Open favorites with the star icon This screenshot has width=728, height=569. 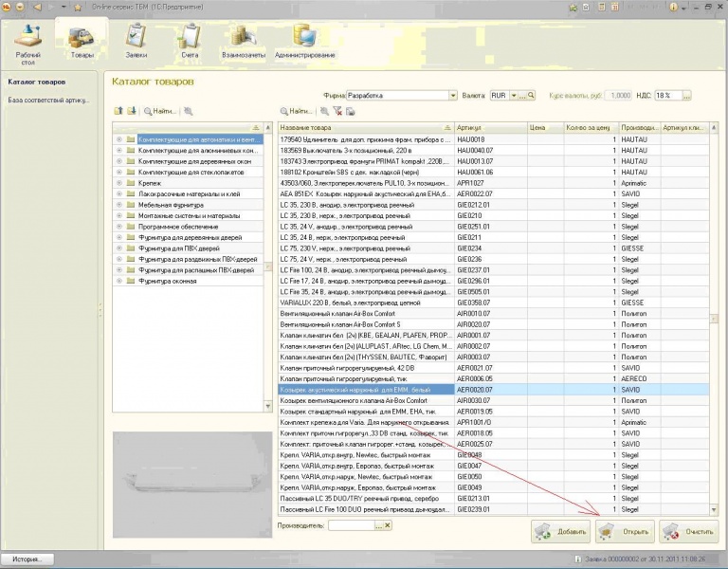[78, 7]
